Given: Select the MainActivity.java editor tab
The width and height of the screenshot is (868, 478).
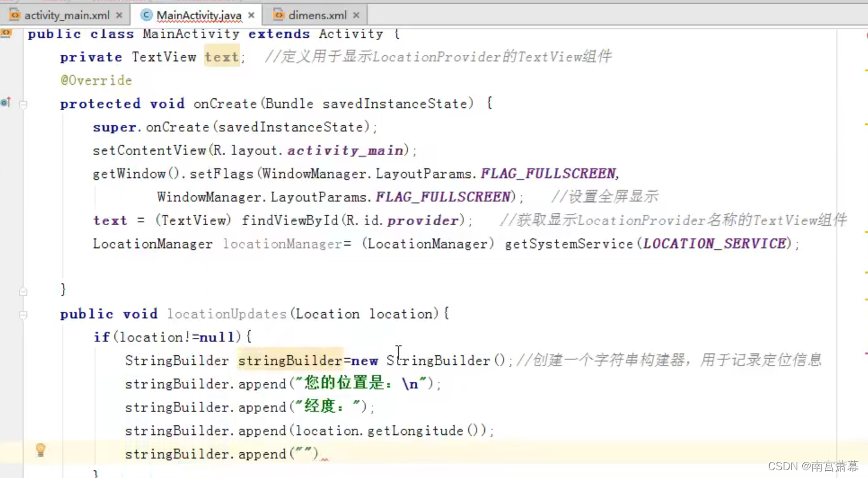Looking at the screenshot, I should coord(199,16).
